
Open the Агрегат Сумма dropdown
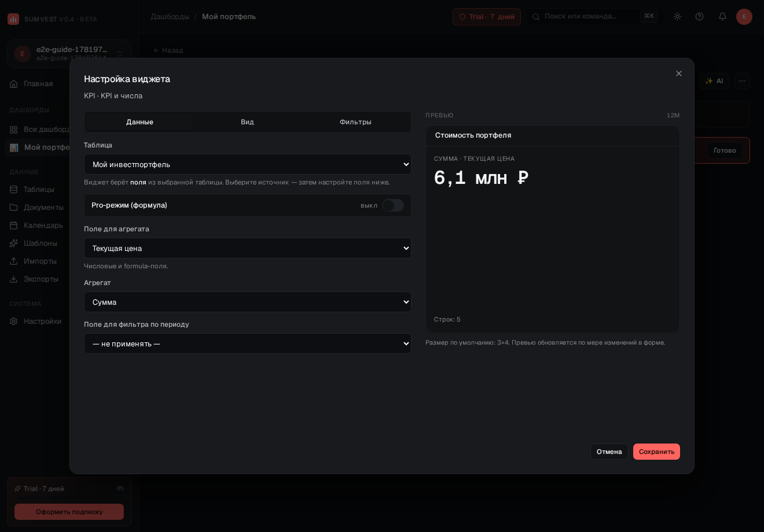point(248,302)
